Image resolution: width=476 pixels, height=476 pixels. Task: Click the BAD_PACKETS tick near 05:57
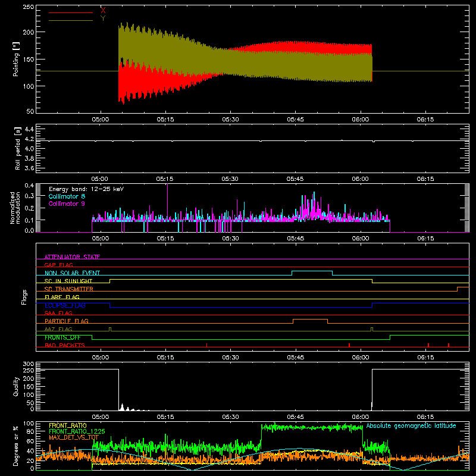(349, 345)
